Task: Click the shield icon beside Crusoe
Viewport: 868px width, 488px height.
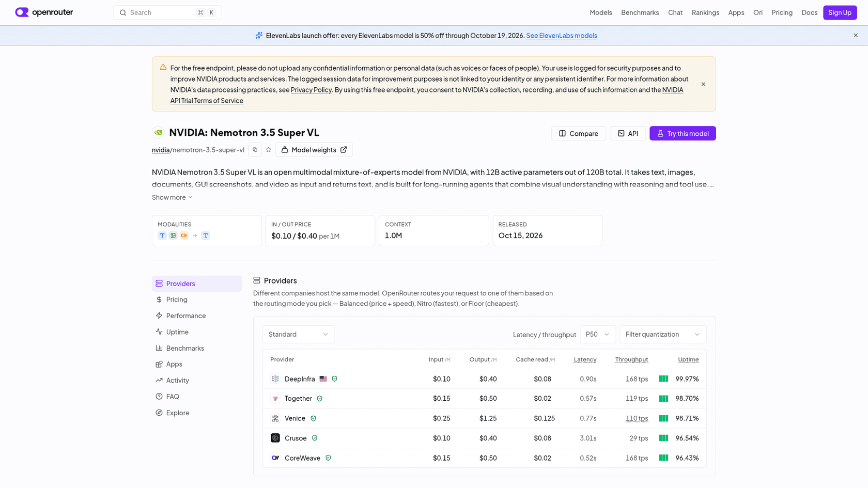Action: [315, 438]
